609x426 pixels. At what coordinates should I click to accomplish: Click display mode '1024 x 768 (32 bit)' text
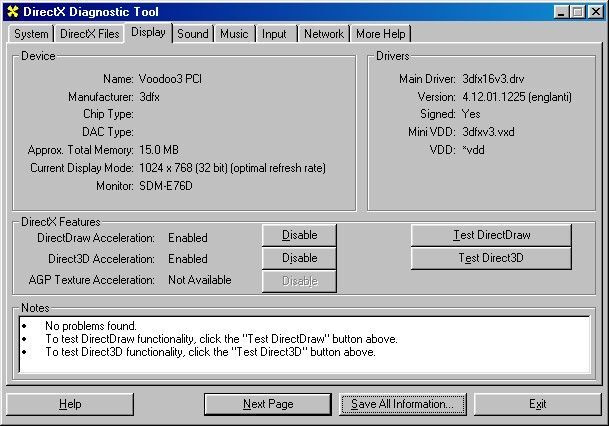(183, 168)
